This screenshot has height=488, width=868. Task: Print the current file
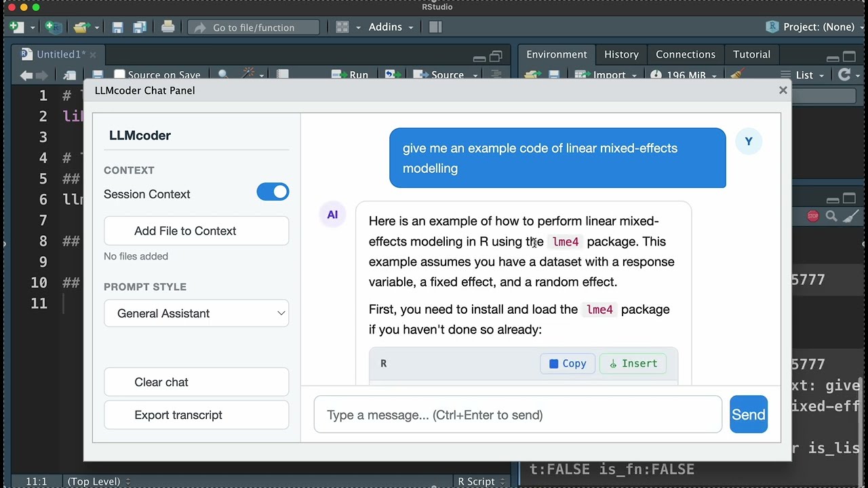pyautogui.click(x=168, y=27)
